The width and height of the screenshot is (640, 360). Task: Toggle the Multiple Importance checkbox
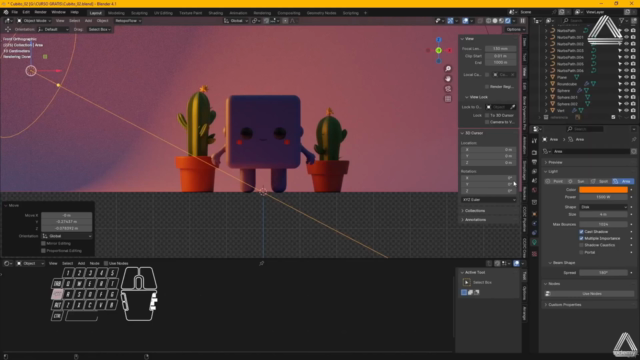point(581,238)
